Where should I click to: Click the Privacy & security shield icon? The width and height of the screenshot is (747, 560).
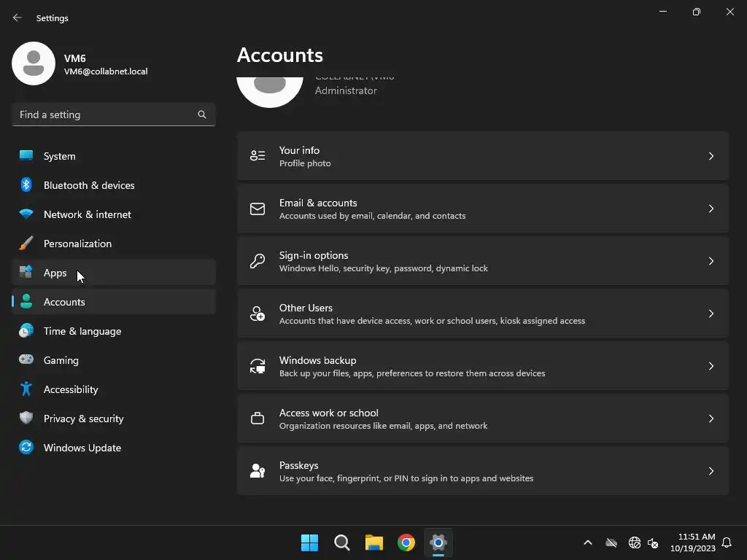click(x=26, y=418)
